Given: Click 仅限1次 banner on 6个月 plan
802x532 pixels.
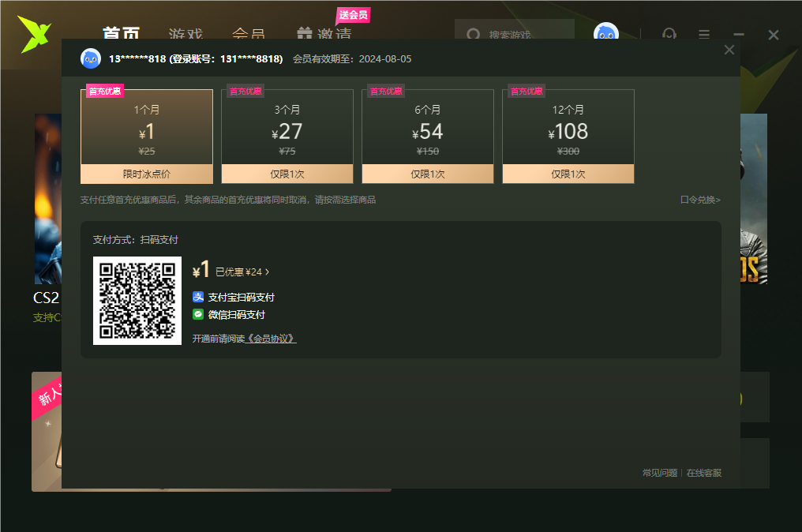Looking at the screenshot, I should [x=428, y=174].
